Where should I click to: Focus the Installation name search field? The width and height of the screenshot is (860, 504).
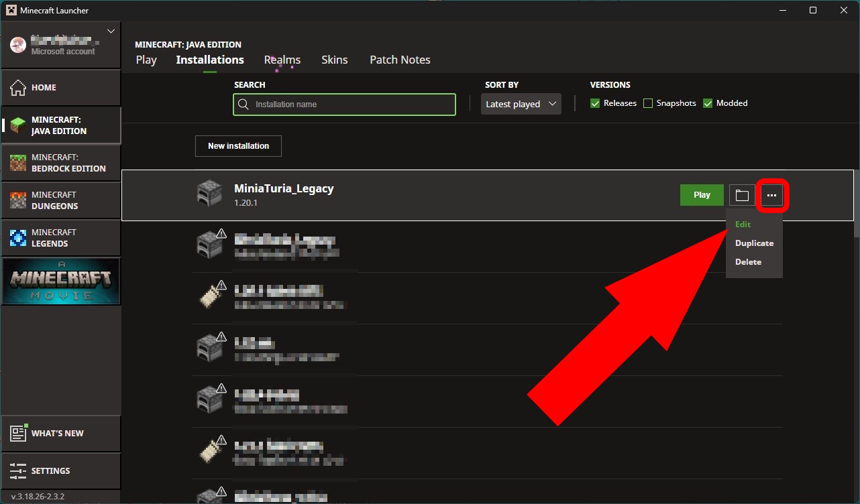[x=344, y=105]
